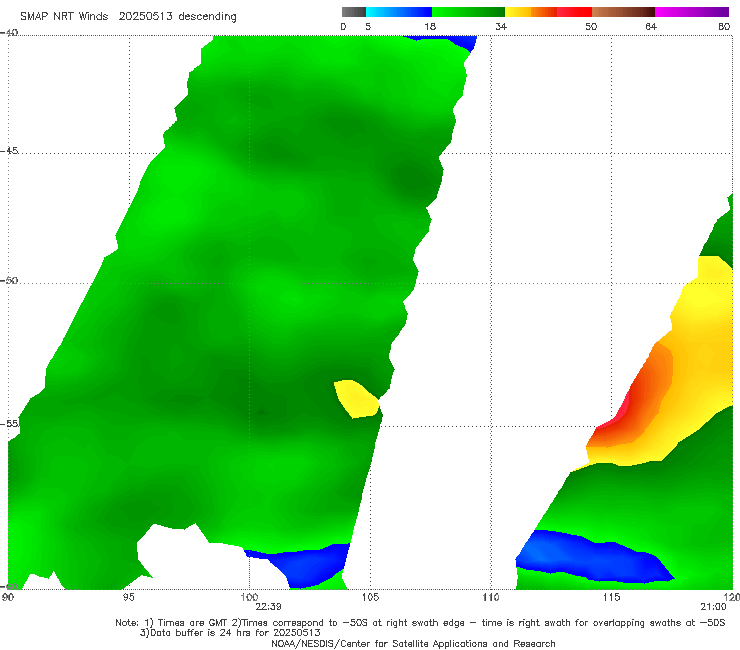Screen dimensions: 740x650
Task: Click the NOAA/NESDIS credit text
Action: pos(413,644)
